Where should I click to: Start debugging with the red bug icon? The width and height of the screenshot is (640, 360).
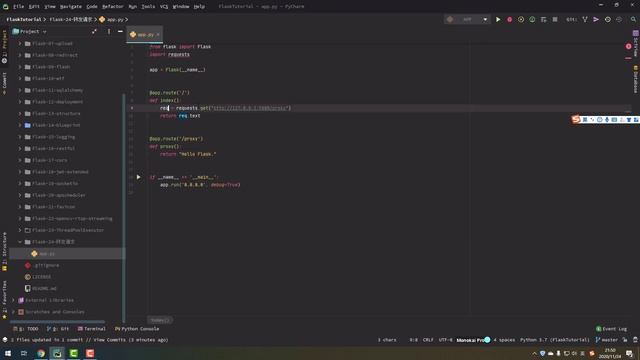click(x=509, y=19)
